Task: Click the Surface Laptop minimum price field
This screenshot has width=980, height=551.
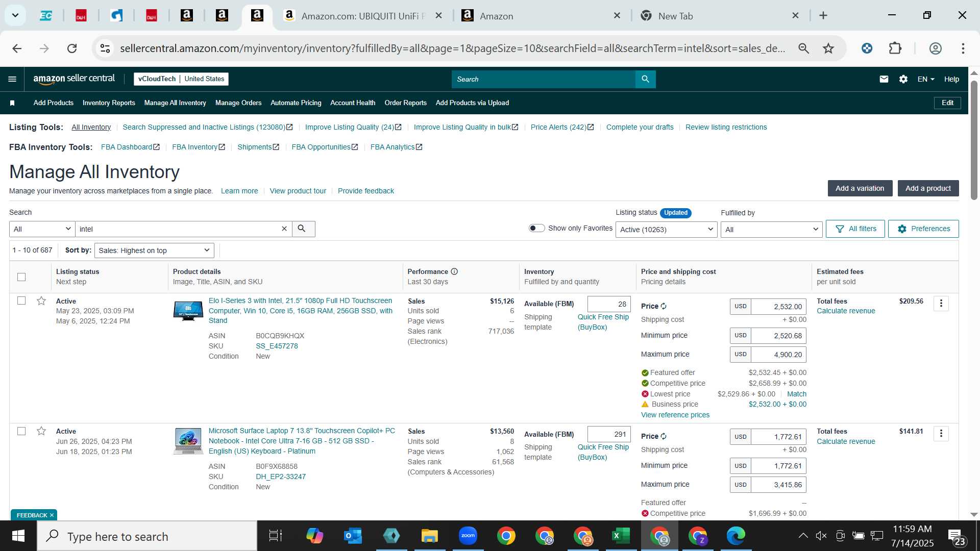Action: coord(778,466)
